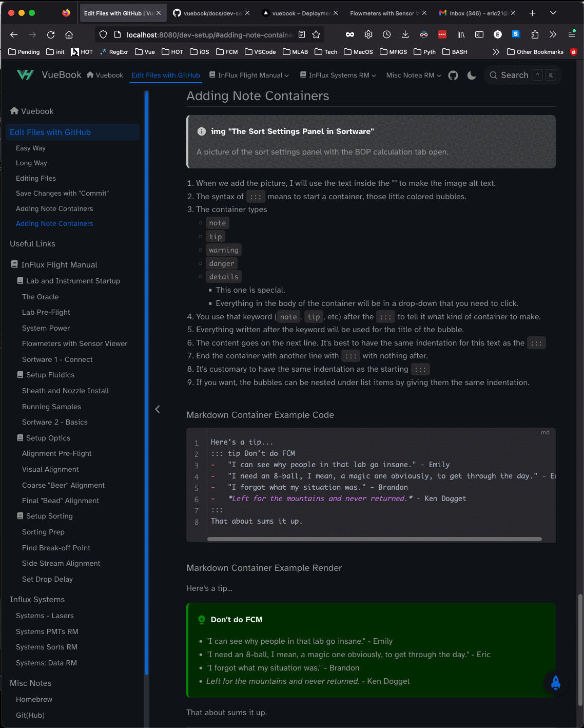Open the browser home icon
584x728 pixels.
[69, 34]
